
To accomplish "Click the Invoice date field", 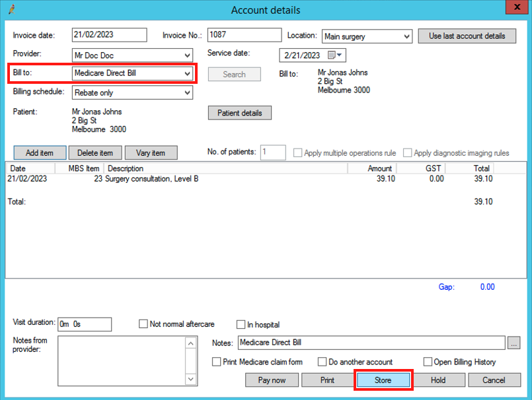I will (109, 34).
